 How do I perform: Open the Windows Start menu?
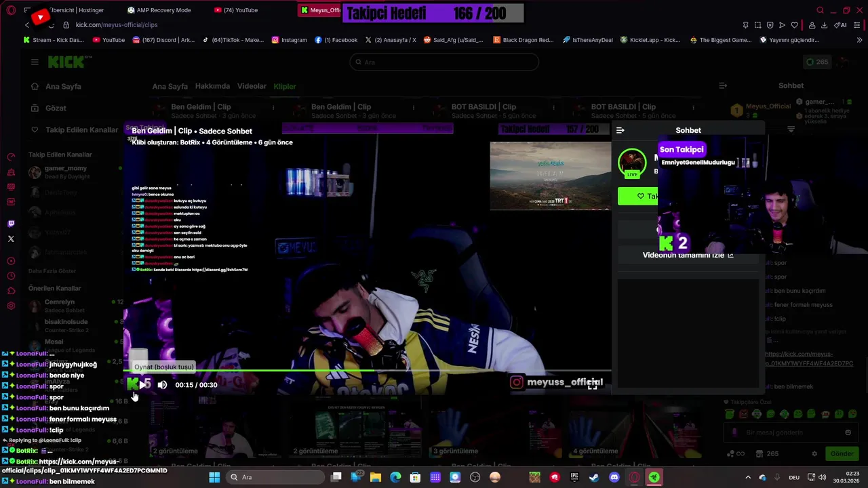coord(214,477)
